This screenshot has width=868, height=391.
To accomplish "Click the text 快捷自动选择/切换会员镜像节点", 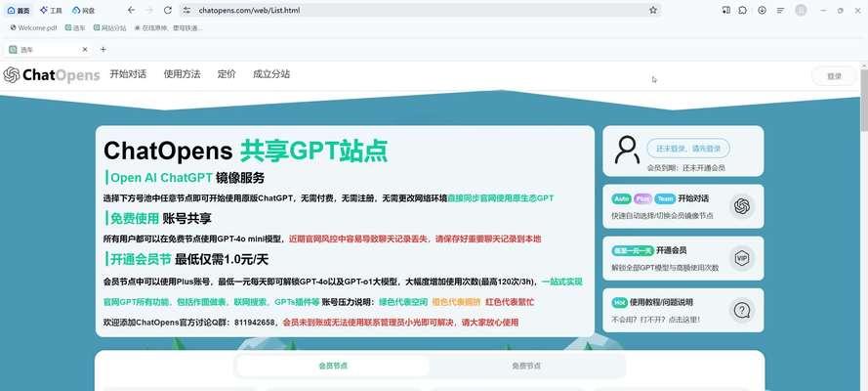I will point(662,216).
